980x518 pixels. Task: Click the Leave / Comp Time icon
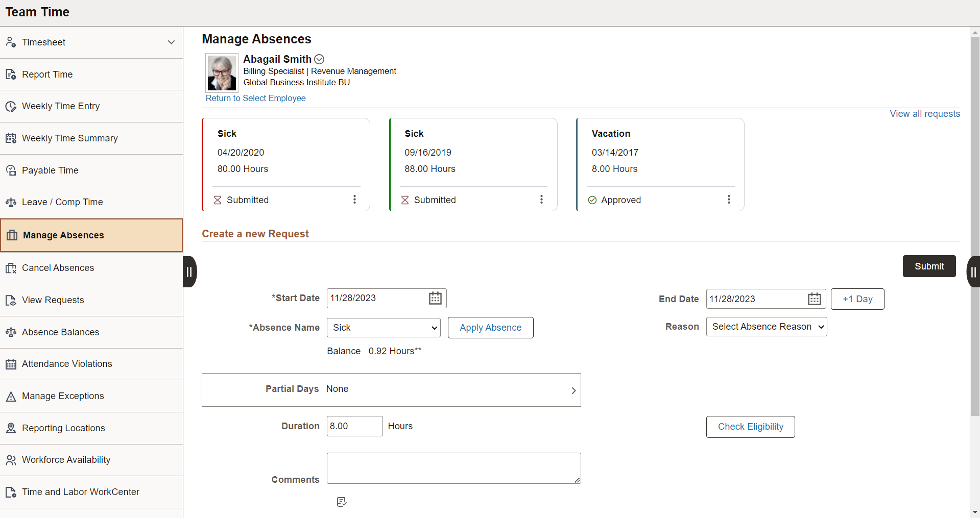tap(11, 202)
